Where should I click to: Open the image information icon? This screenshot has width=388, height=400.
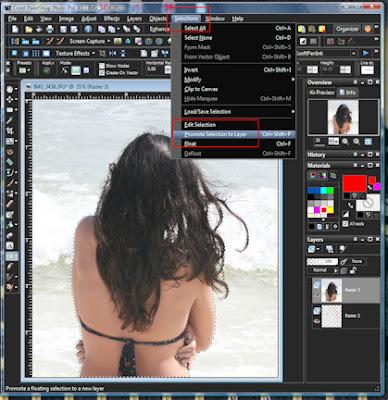tap(88, 29)
